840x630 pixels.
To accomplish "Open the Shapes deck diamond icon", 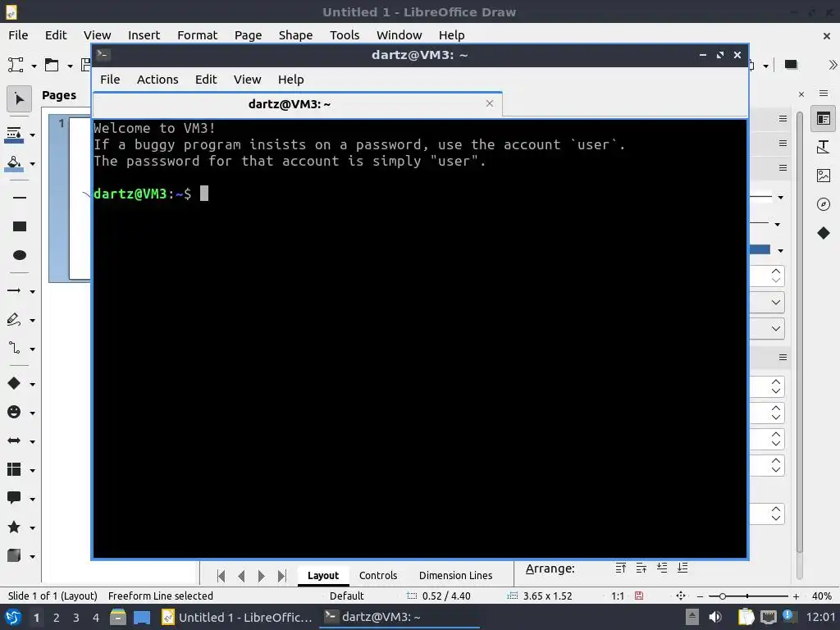I will pos(824,233).
